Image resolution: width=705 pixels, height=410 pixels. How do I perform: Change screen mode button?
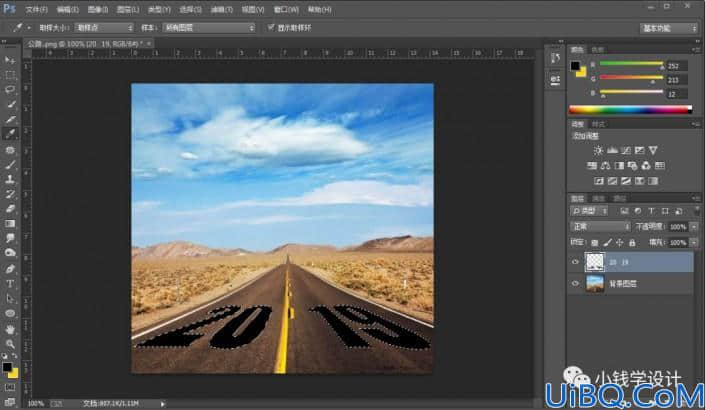pyautogui.click(x=10, y=402)
